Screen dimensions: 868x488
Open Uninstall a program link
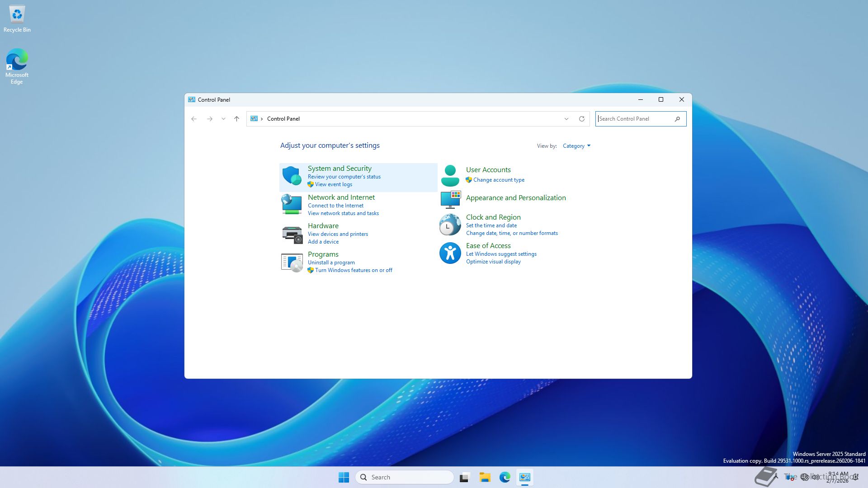point(331,263)
